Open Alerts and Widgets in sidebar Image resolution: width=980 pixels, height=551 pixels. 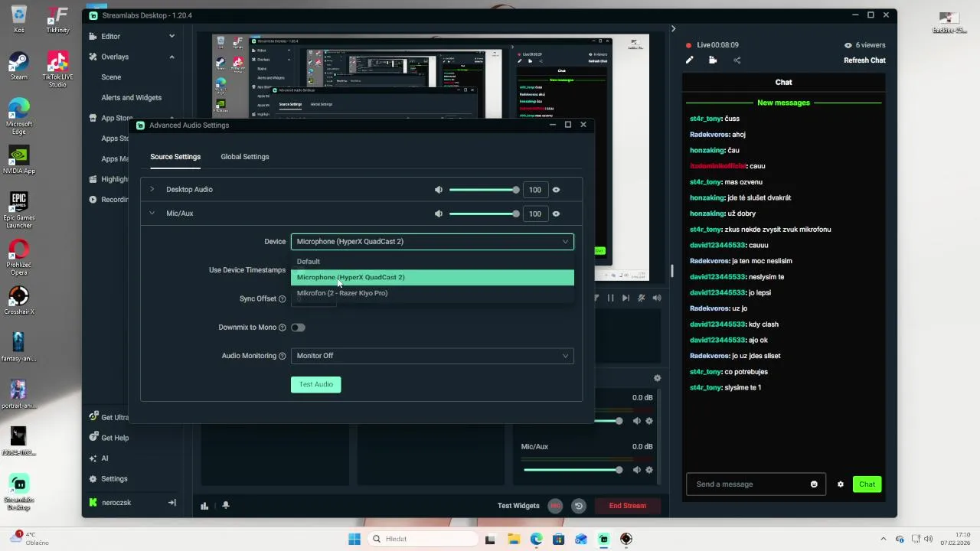coord(131,98)
